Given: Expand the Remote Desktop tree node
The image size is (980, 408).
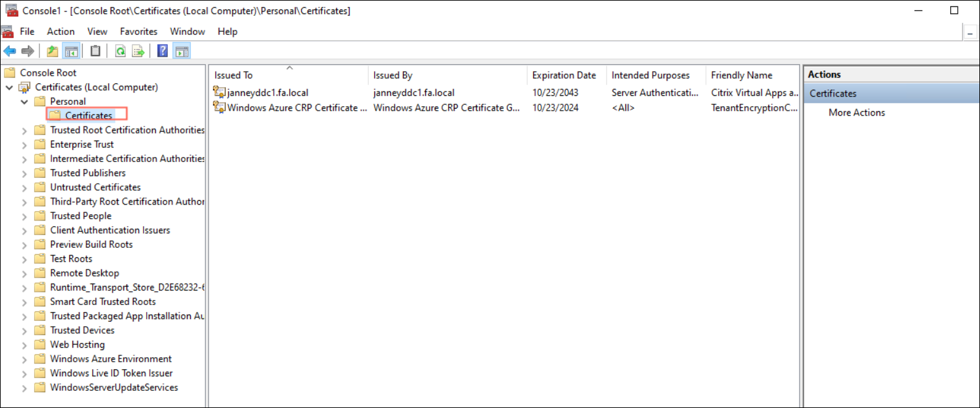Looking at the screenshot, I should pyautogui.click(x=24, y=273).
